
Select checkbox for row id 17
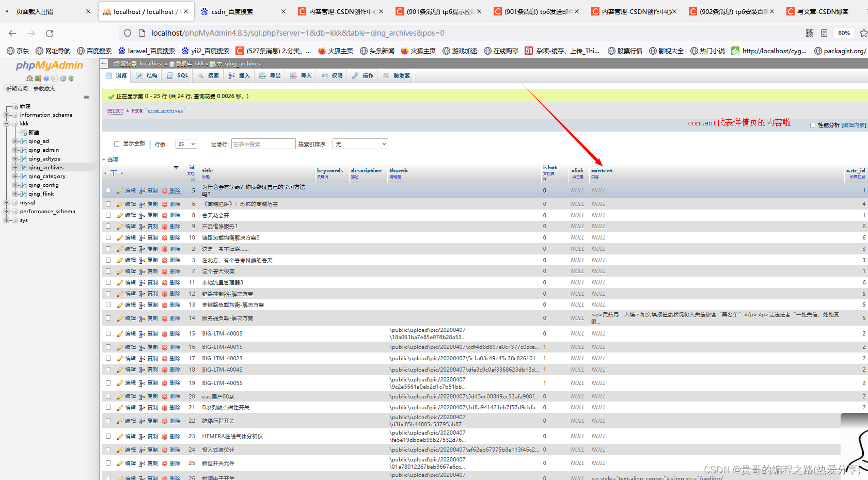(108, 358)
